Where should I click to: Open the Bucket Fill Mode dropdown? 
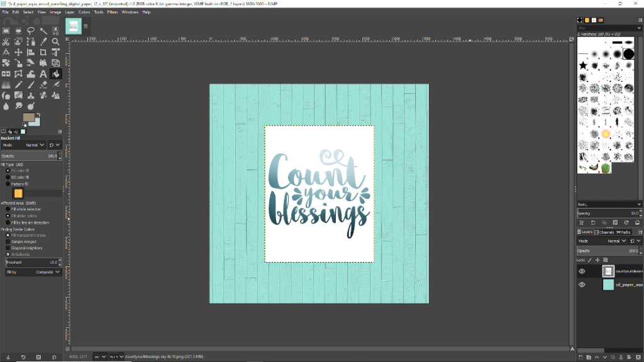[x=39, y=145]
